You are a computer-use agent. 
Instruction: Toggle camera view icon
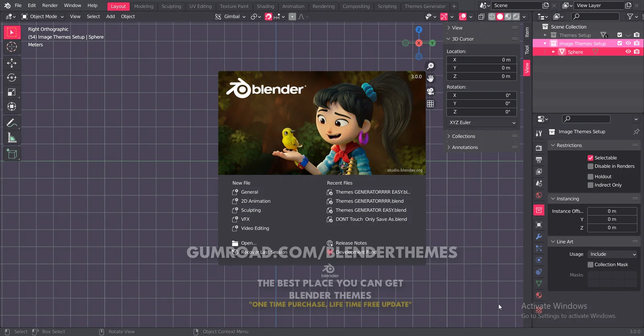tap(430, 91)
